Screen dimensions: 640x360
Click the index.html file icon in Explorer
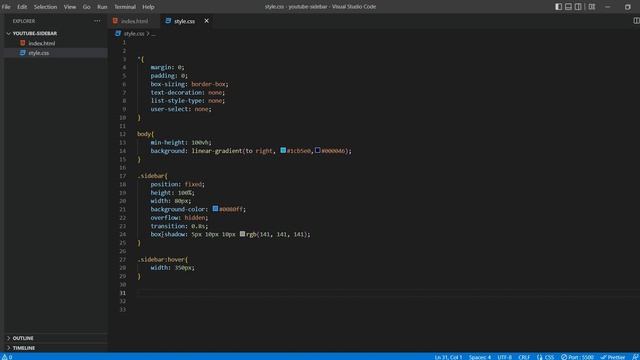point(23,43)
